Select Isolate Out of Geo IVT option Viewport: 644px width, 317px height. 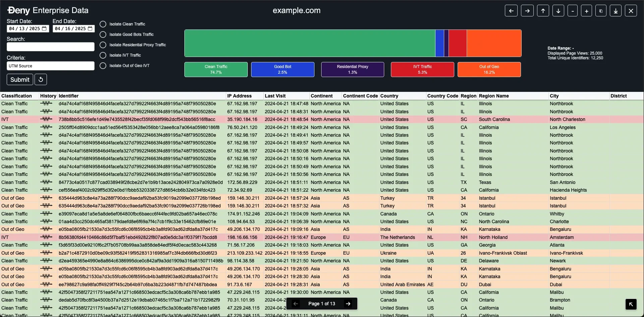coord(103,66)
